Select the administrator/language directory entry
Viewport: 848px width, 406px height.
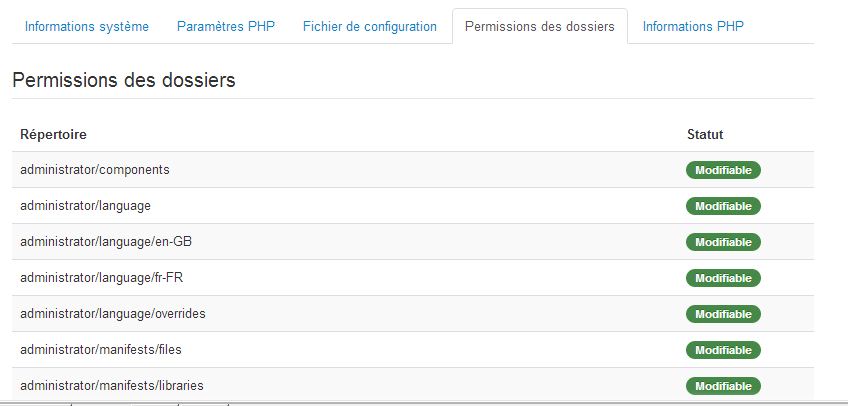point(85,206)
